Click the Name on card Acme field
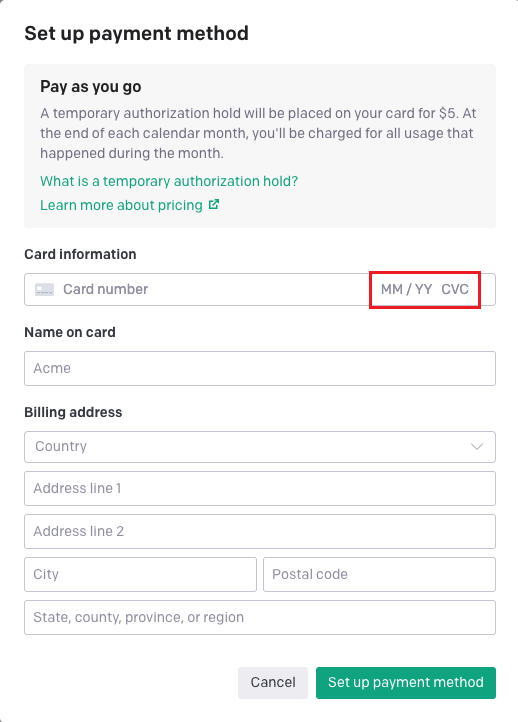 [260, 368]
